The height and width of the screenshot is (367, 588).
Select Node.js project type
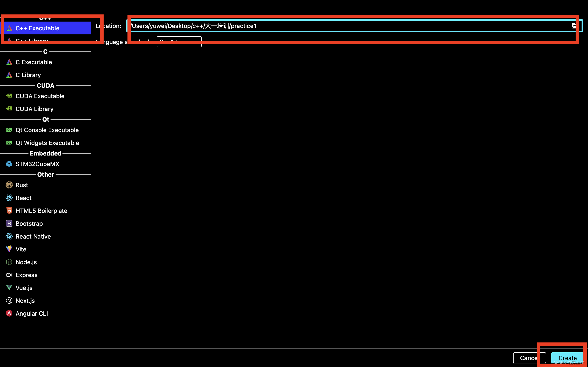pyautogui.click(x=26, y=262)
